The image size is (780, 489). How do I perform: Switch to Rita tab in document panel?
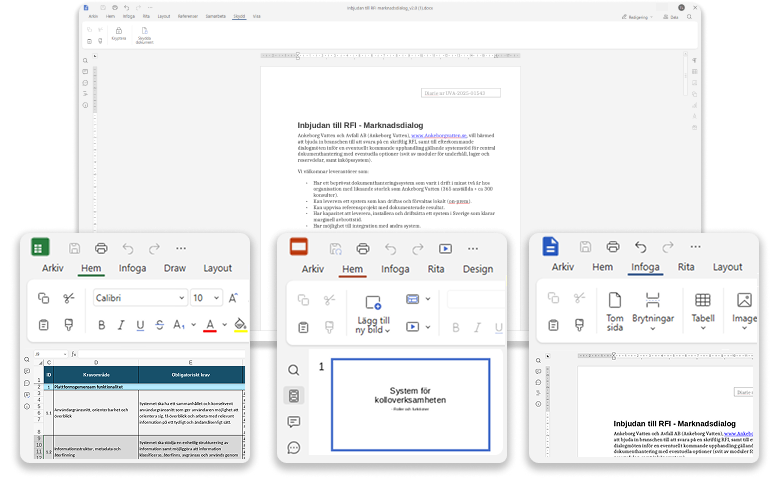pos(686,267)
